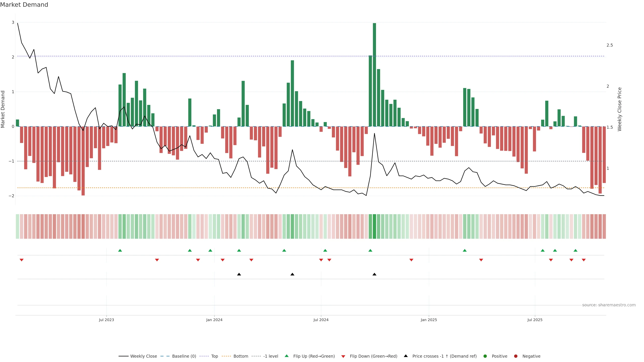This screenshot has height=362, width=644.
Task: Click the darkest green heatmap strip cell
Action: [374, 226]
